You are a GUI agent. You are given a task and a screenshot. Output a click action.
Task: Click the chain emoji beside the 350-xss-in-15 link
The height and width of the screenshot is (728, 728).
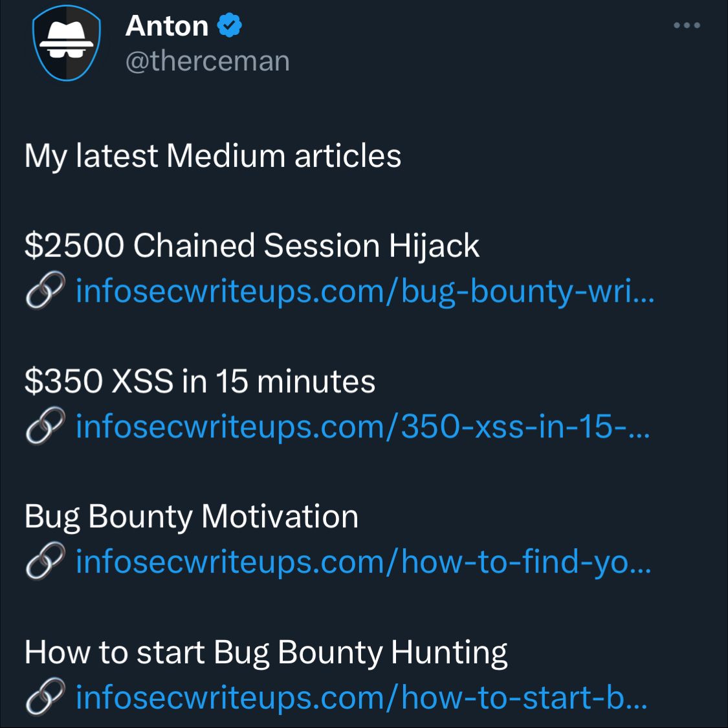[45, 426]
